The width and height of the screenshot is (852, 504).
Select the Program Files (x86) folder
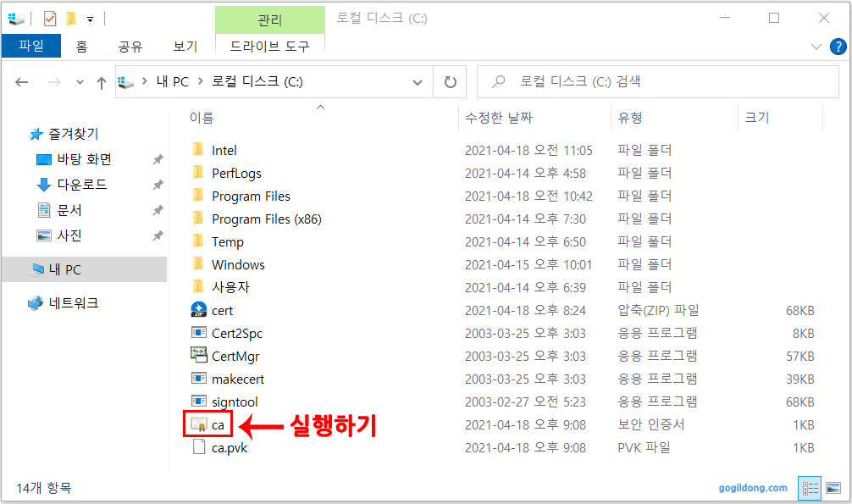click(x=266, y=219)
